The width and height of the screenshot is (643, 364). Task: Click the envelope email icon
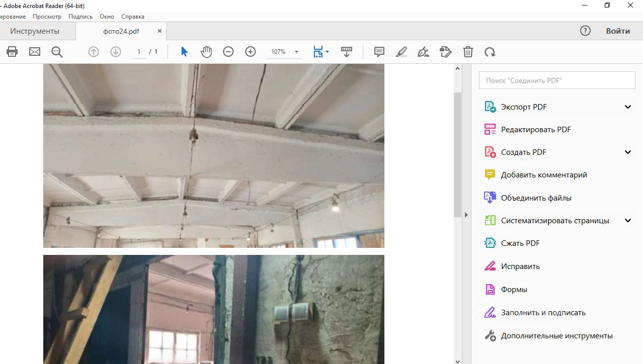click(x=35, y=52)
